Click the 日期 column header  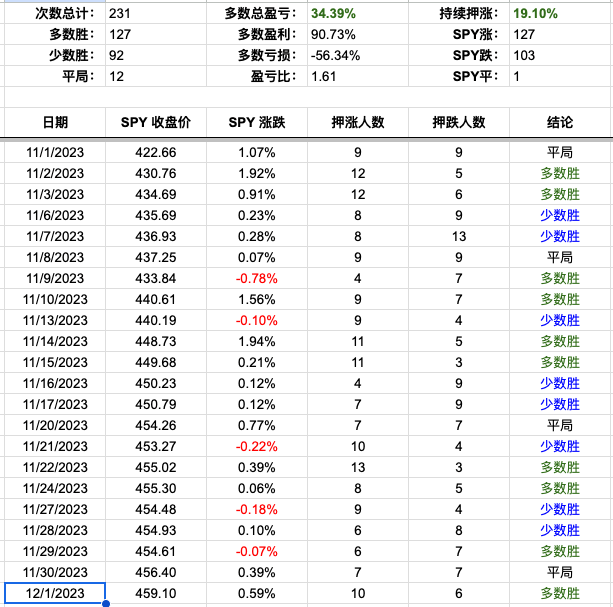click(55, 122)
